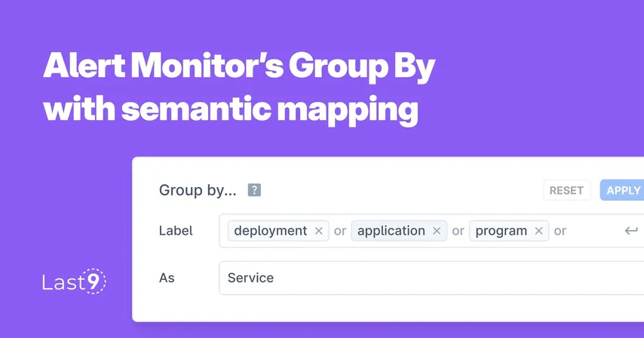Click in the Label input after program tag
The height and width of the screenshot is (338, 644).
596,231
